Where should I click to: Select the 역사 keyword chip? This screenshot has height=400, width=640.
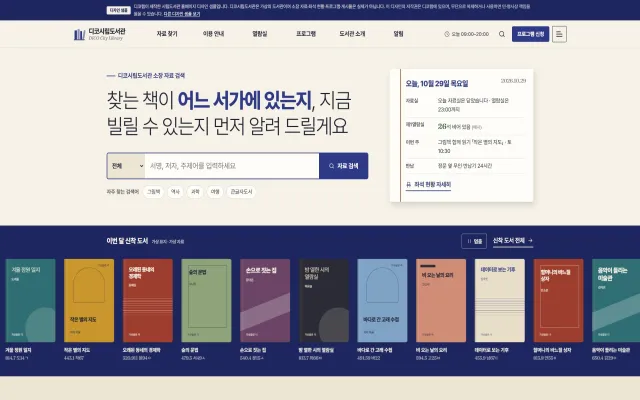(175, 192)
